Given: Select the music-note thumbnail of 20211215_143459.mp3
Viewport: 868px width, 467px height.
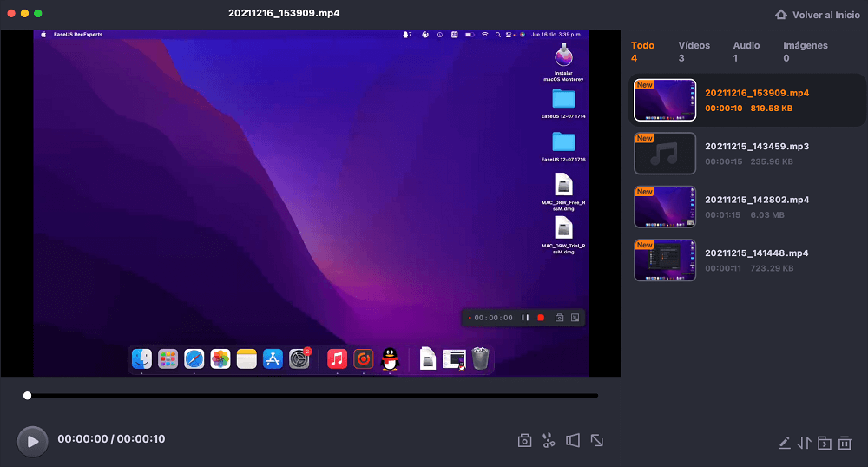Looking at the screenshot, I should point(665,154).
